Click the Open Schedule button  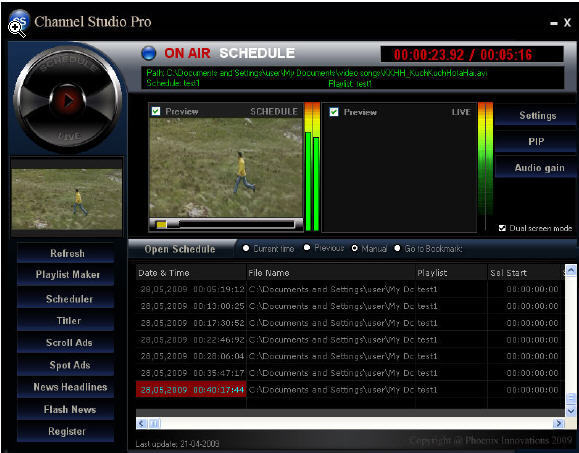[180, 249]
